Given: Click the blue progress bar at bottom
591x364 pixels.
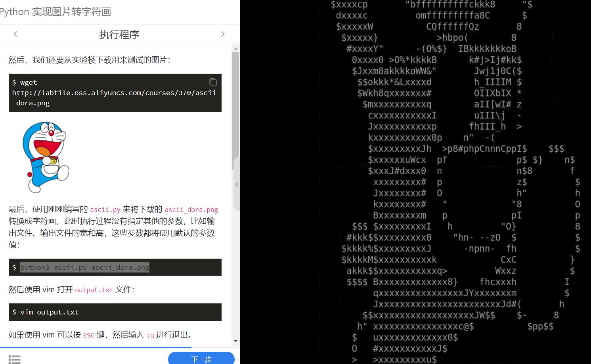Looking at the screenshot, I should click(96, 348).
